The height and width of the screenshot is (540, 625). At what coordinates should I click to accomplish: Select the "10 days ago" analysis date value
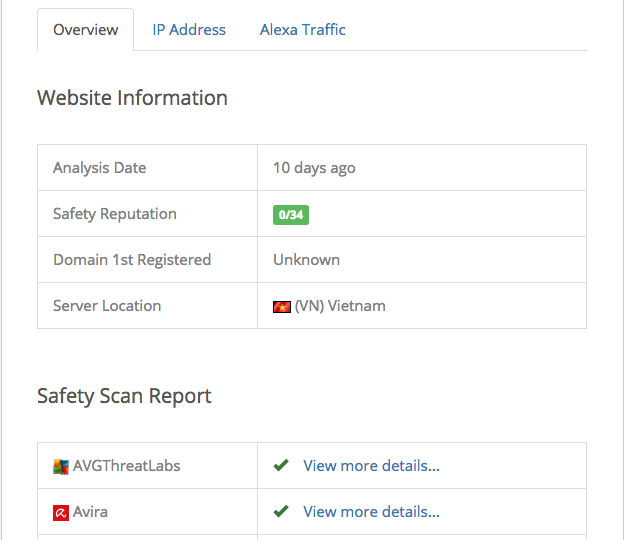pos(314,168)
